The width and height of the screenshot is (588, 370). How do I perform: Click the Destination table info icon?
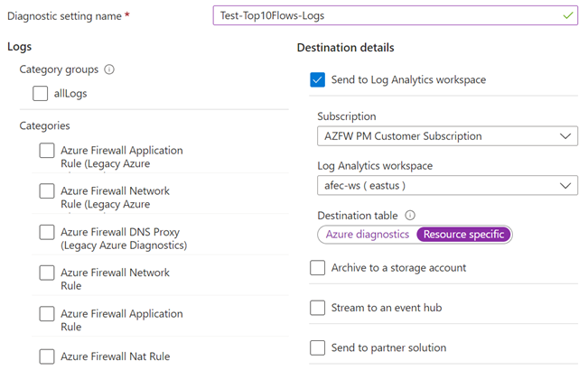(410, 216)
